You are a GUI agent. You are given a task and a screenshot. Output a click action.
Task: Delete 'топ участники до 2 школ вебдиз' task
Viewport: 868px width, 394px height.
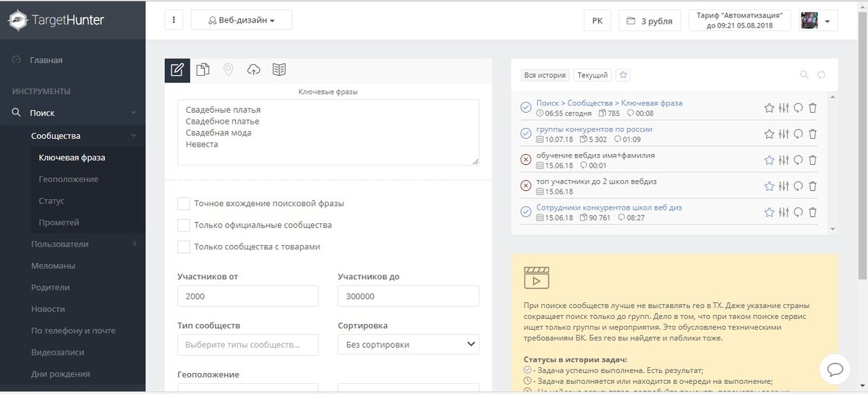tap(813, 186)
